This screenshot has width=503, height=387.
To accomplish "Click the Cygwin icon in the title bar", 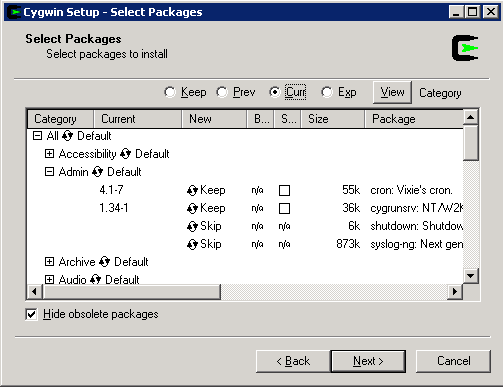I will [14, 12].
